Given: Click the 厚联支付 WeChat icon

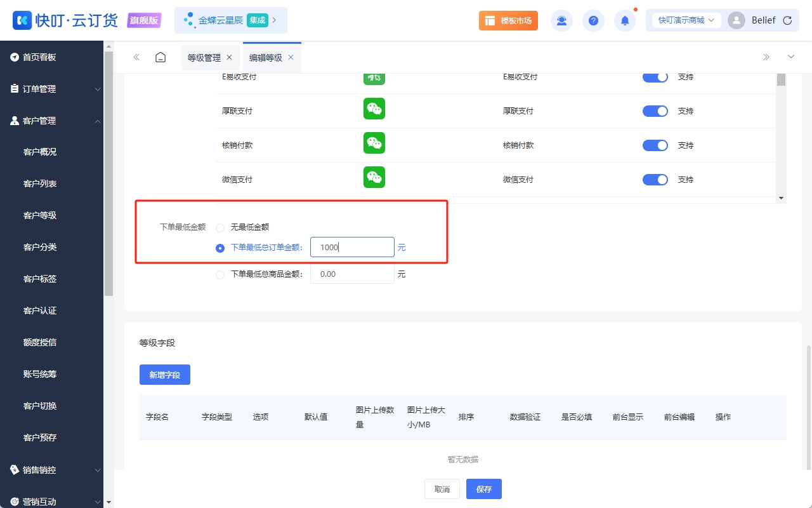Looking at the screenshot, I should (374, 109).
